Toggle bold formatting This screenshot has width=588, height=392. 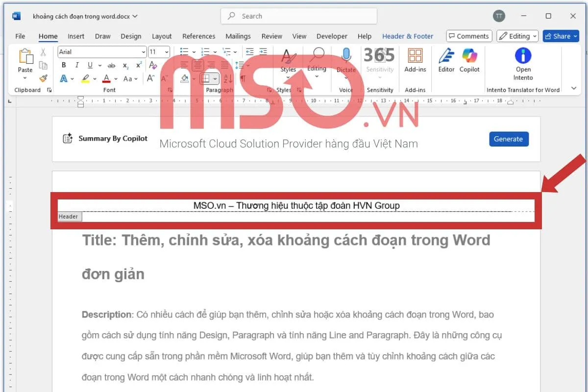[64, 65]
